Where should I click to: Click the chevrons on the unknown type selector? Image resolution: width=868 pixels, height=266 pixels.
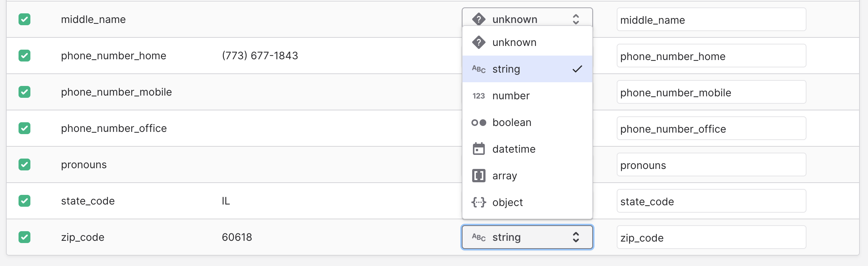point(576,19)
